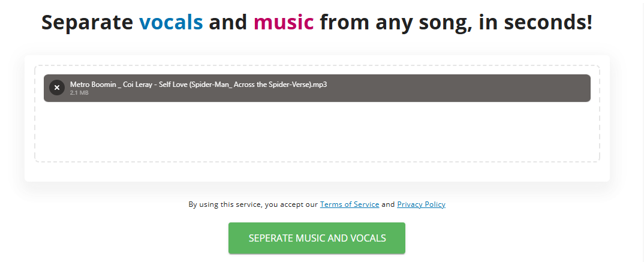Select the uploaded Self Love mp3 file bar
644x262 pixels.
click(x=317, y=88)
